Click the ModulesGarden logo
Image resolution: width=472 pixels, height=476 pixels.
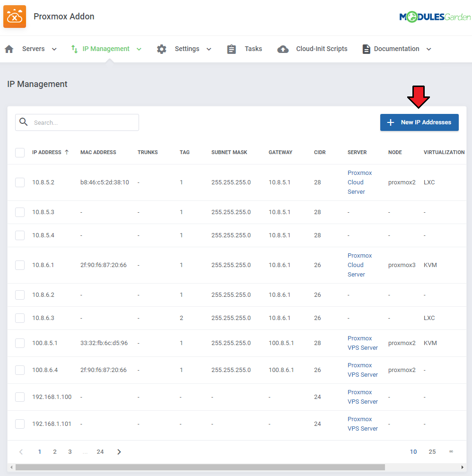[435, 17]
